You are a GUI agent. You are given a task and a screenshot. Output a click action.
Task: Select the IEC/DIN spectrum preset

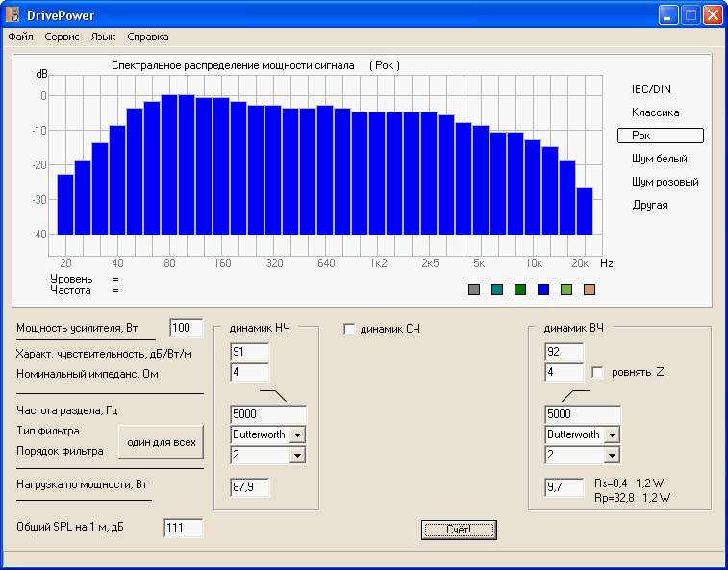point(651,89)
